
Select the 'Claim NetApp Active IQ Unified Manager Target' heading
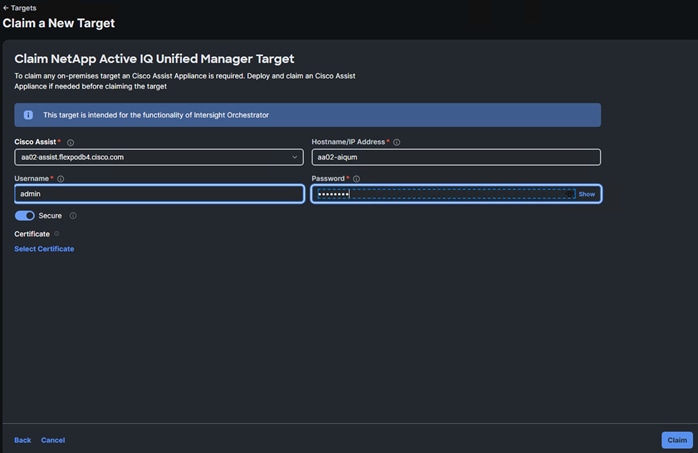(154, 59)
